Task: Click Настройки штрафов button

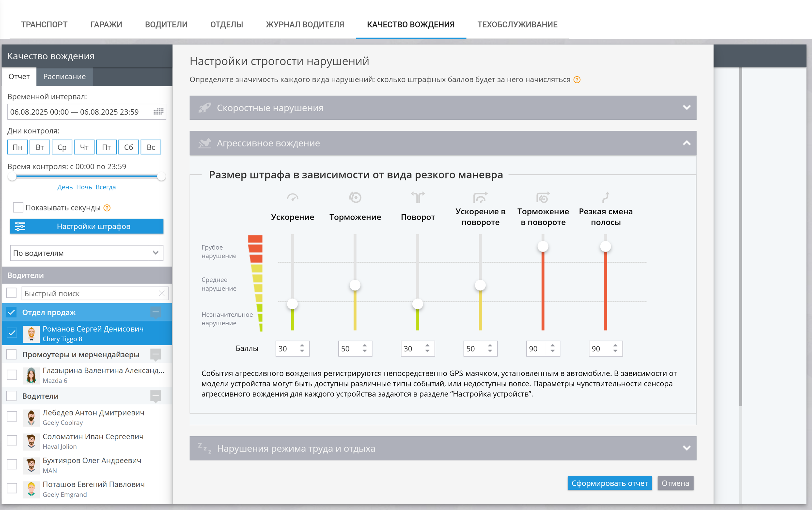Action: pos(87,226)
